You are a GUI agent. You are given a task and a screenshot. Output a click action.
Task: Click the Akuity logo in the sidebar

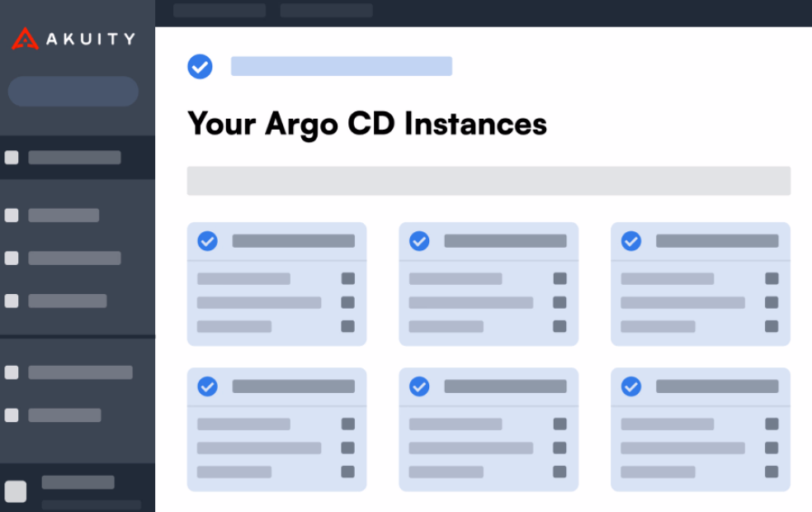(x=73, y=38)
